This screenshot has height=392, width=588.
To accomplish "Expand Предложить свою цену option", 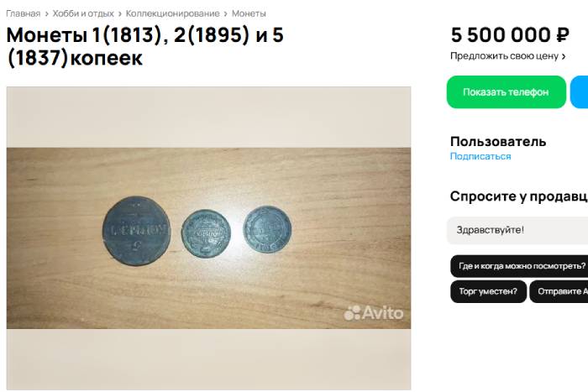I will tap(507, 56).
